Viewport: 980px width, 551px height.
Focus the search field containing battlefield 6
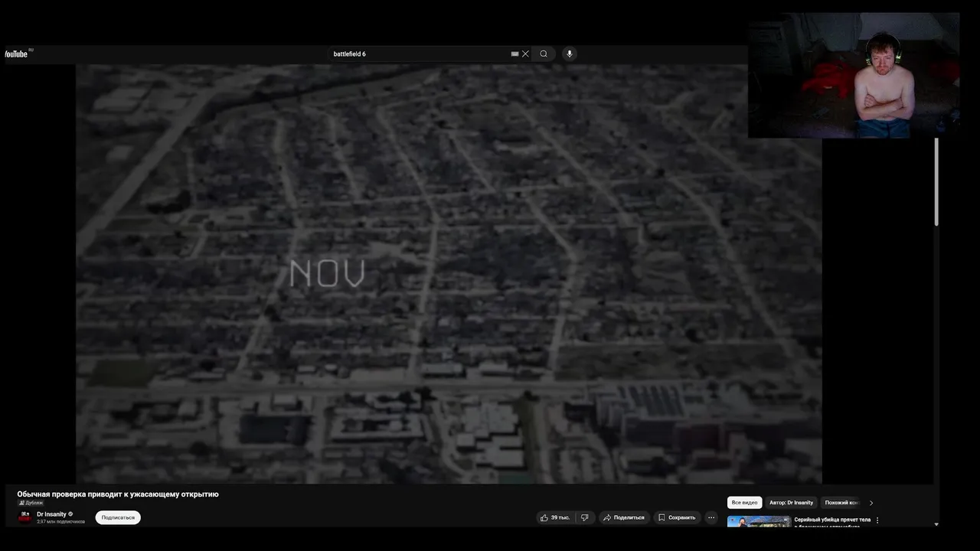(420, 54)
